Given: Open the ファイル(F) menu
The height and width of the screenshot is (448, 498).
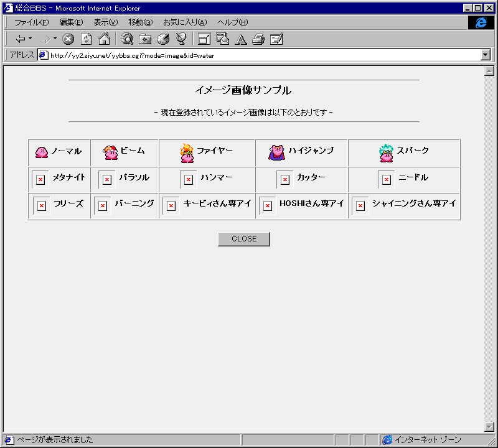Looking at the screenshot, I should (x=32, y=22).
